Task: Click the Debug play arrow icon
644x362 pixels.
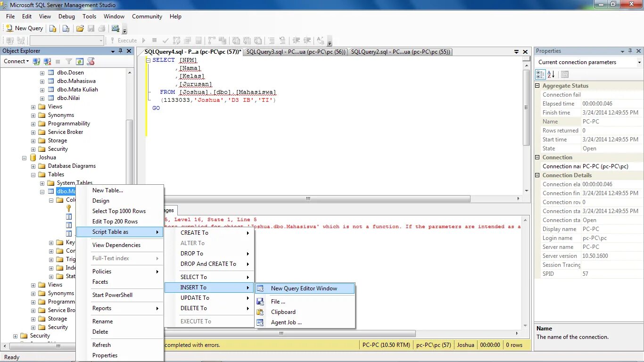Action: pyautogui.click(x=144, y=41)
